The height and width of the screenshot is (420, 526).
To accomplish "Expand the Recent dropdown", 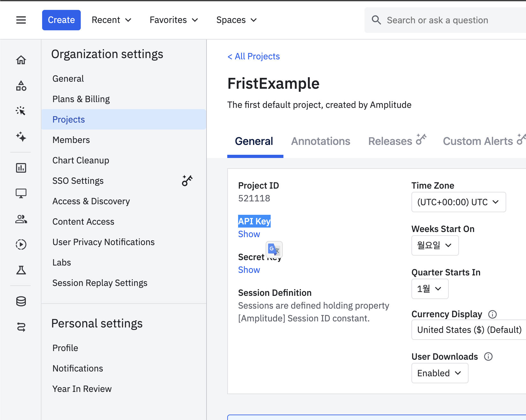I will click(111, 20).
